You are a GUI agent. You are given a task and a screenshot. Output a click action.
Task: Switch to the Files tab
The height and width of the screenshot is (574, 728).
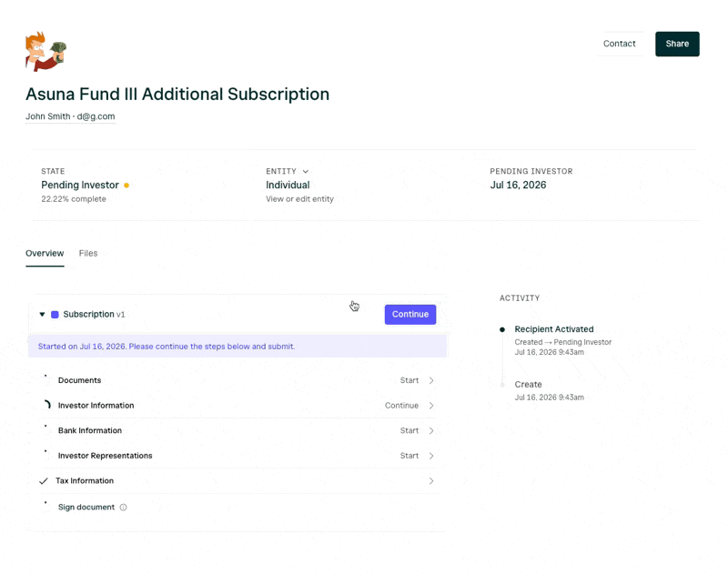pyautogui.click(x=88, y=254)
